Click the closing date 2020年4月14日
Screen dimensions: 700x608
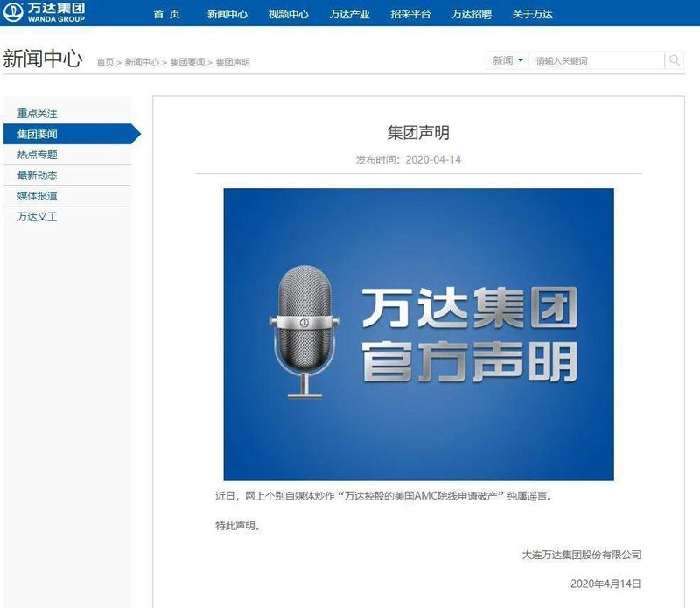605,584
